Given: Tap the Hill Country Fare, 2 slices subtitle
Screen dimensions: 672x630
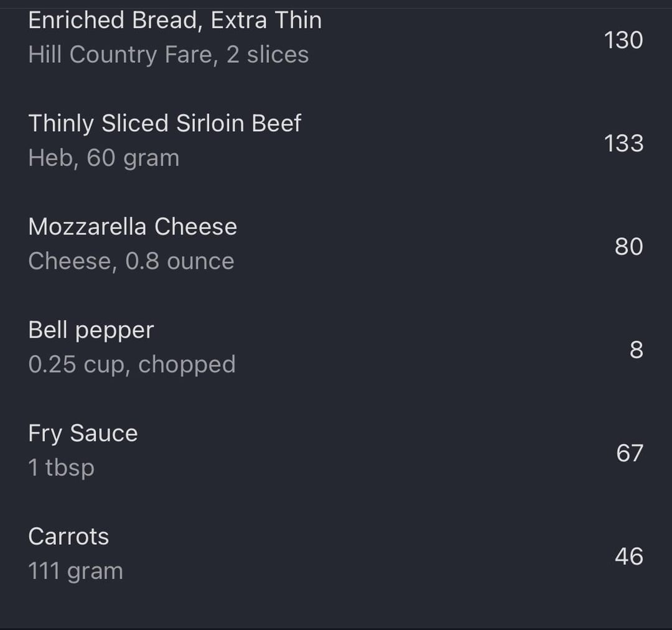Looking at the screenshot, I should (x=169, y=55).
